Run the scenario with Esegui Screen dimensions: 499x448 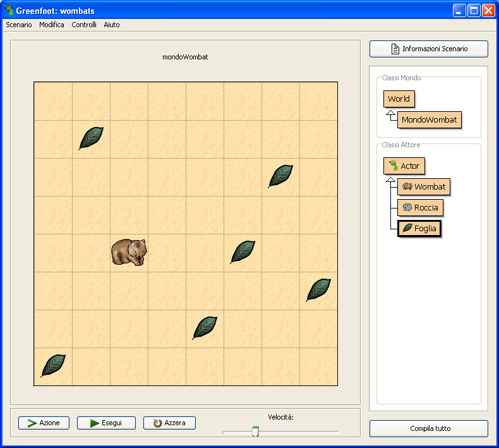point(106,423)
